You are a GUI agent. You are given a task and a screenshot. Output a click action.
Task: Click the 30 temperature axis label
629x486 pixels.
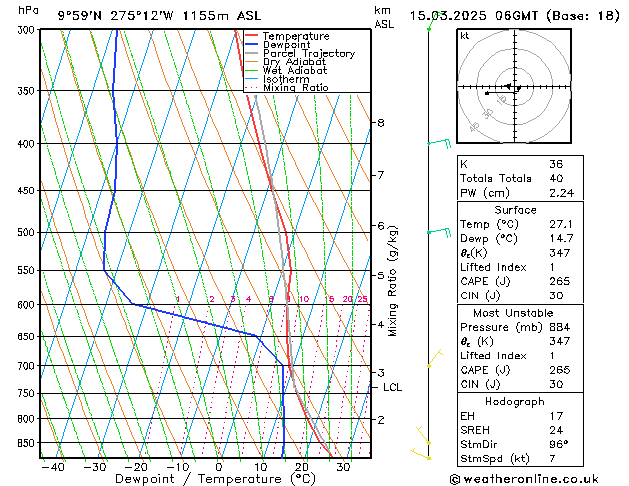tap(343, 467)
